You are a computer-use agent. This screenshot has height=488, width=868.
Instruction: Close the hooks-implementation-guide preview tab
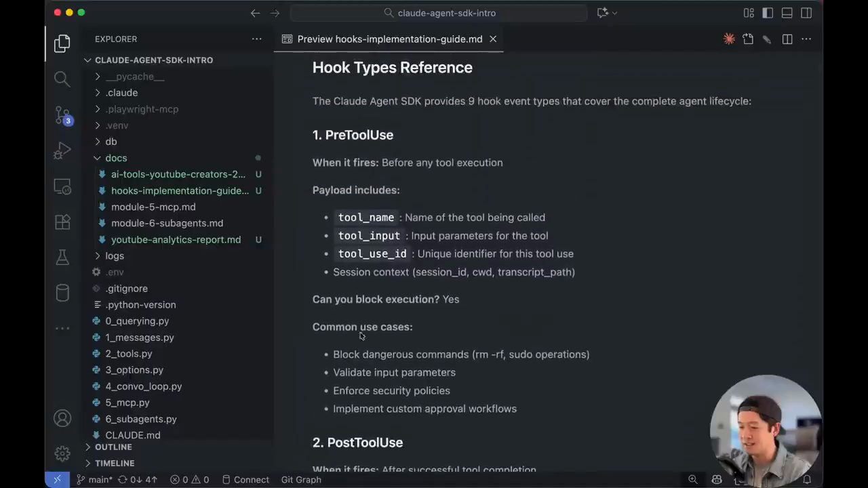click(493, 39)
